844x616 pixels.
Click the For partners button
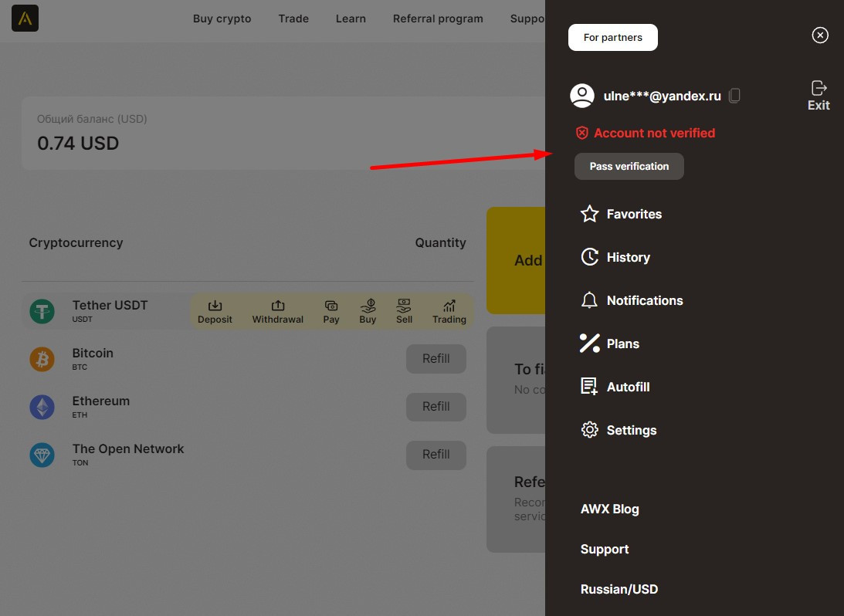(612, 37)
